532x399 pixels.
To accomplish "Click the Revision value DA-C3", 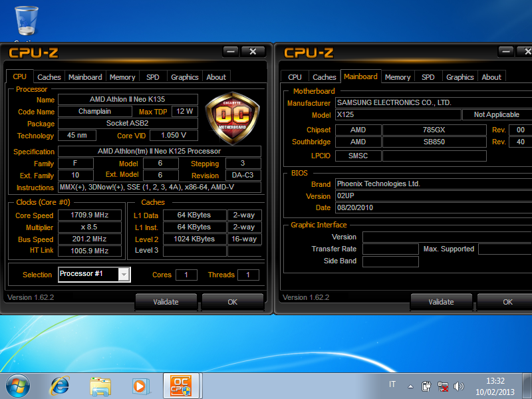I will tap(243, 175).
